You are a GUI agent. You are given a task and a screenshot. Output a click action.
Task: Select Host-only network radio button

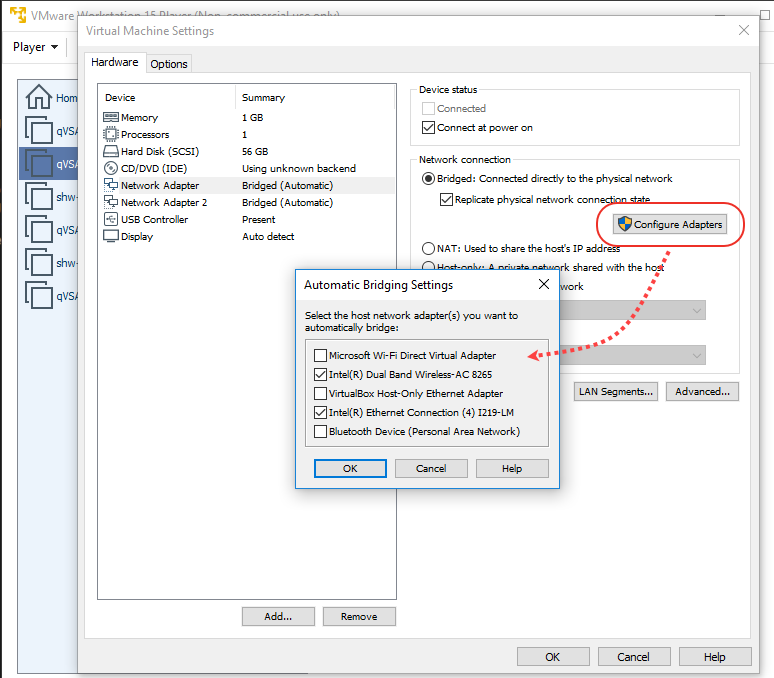428,266
